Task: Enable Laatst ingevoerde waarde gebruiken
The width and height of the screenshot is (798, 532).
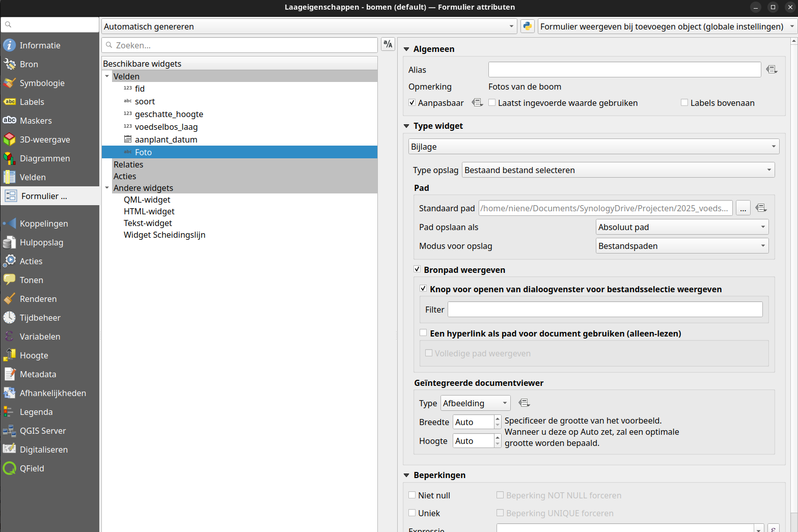Action: (492, 103)
